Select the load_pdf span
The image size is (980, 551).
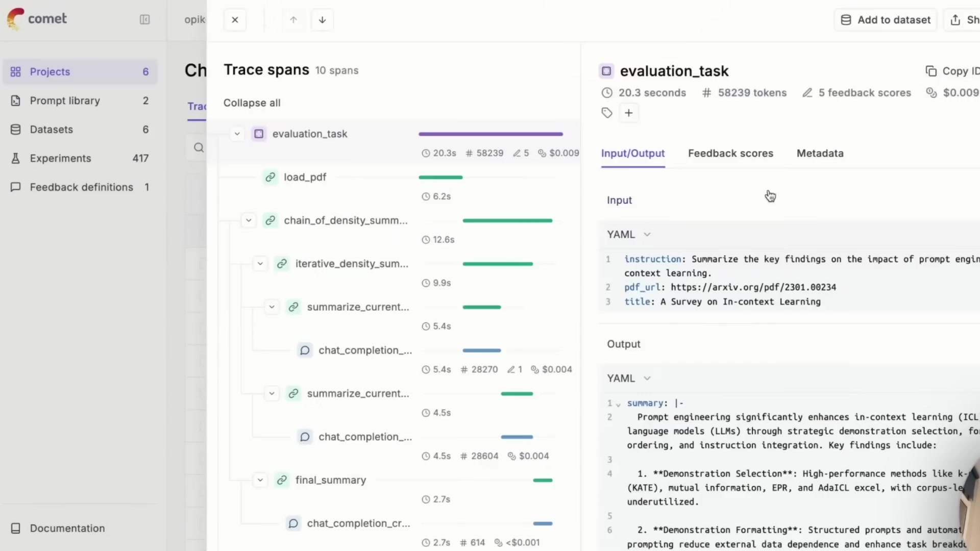(305, 177)
